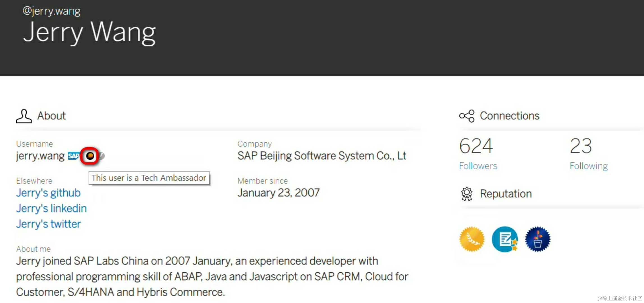Click the @jerry.wang handle in header

coord(52,11)
